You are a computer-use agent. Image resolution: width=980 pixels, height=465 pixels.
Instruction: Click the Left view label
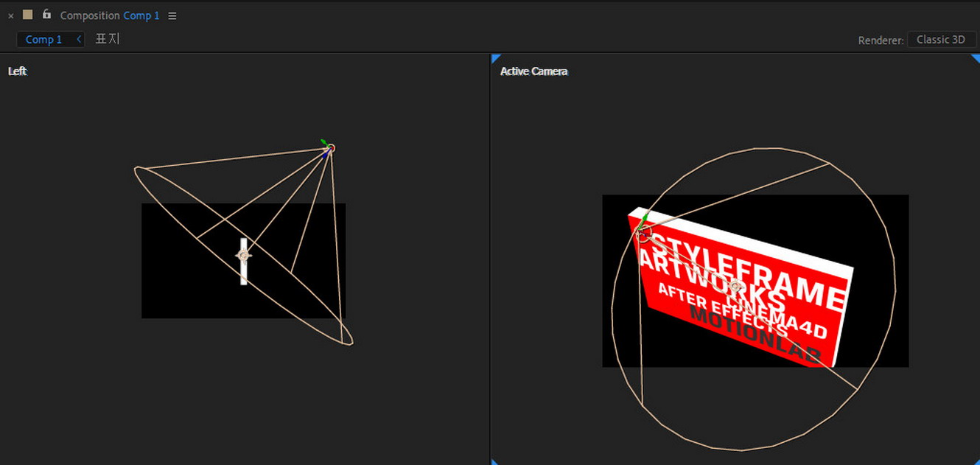[x=18, y=71]
